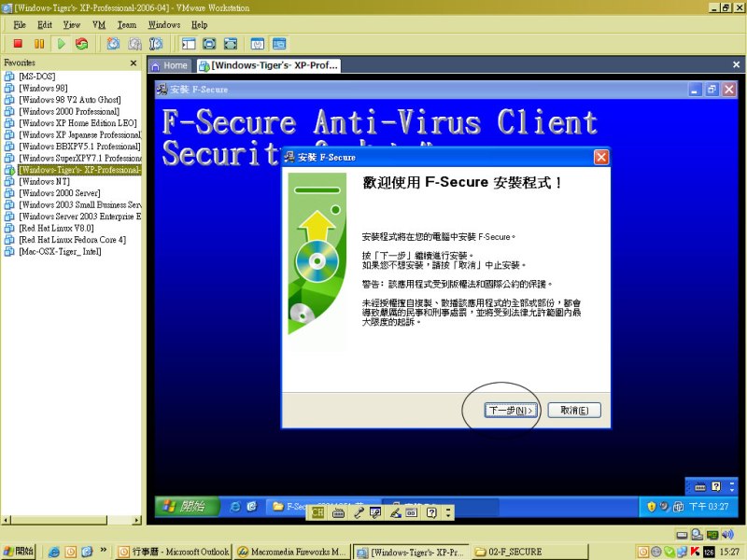
Task: Select [Windows 2003 Small Business Server] favorite
Action: (x=79, y=204)
